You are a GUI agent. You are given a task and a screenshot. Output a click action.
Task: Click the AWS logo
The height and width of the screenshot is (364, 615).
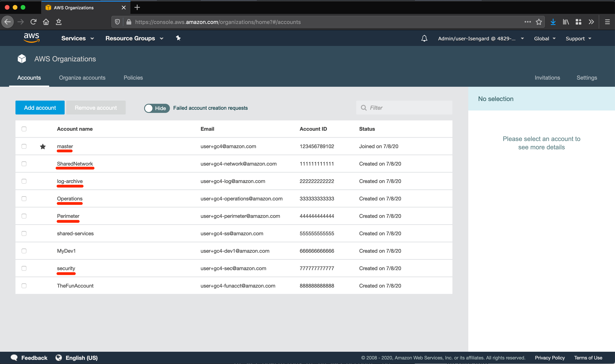pyautogui.click(x=32, y=38)
